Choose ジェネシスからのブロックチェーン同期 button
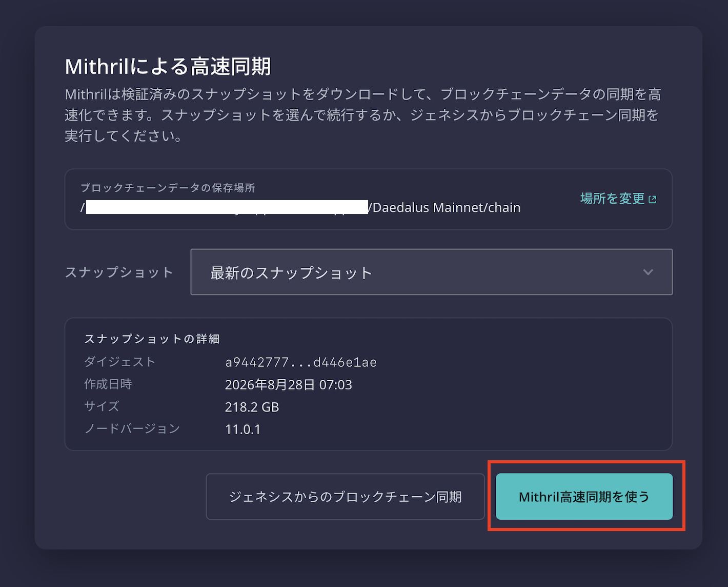 (x=345, y=496)
